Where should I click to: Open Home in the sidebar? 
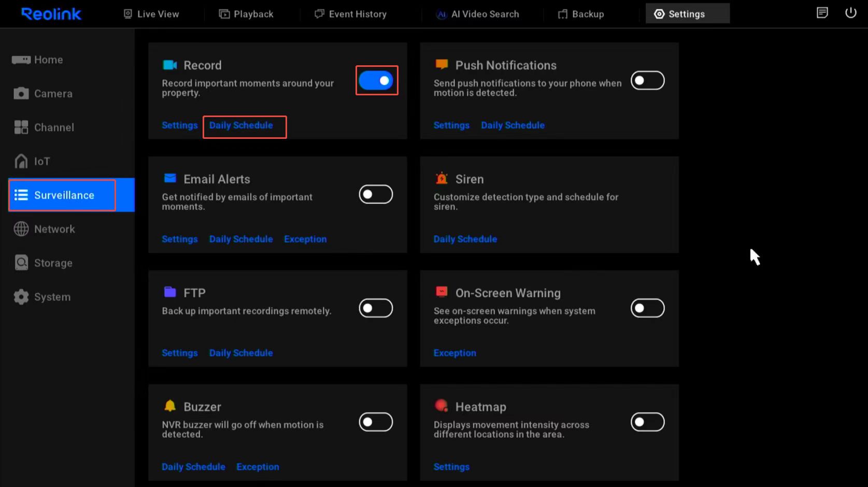pos(67,60)
